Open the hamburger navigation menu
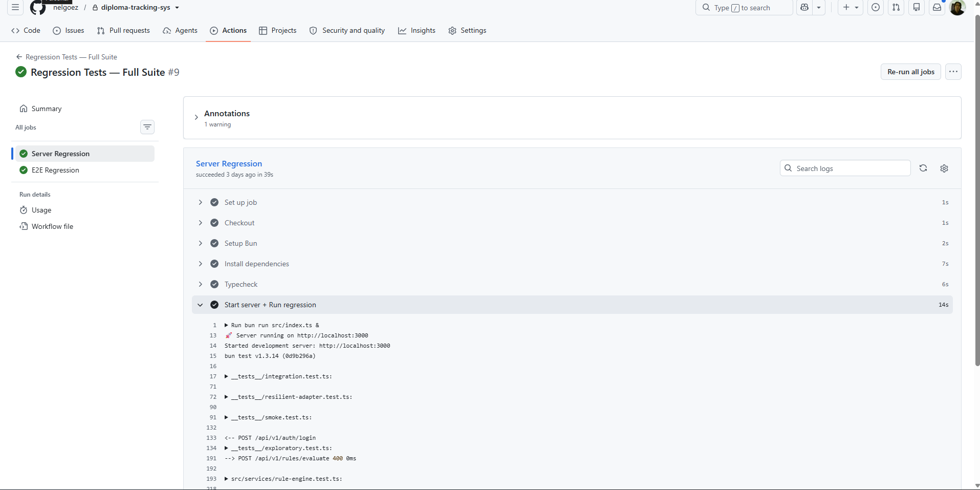The width and height of the screenshot is (980, 490). (x=15, y=8)
